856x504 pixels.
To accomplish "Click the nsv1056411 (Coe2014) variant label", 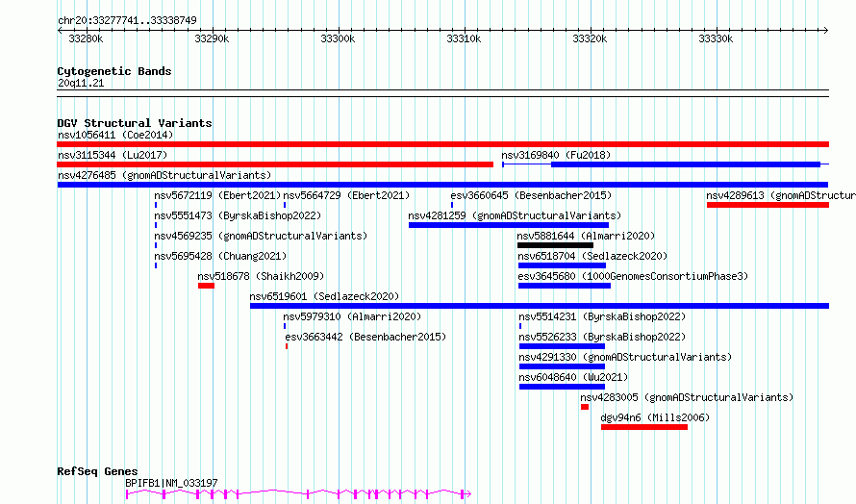I will (115, 135).
